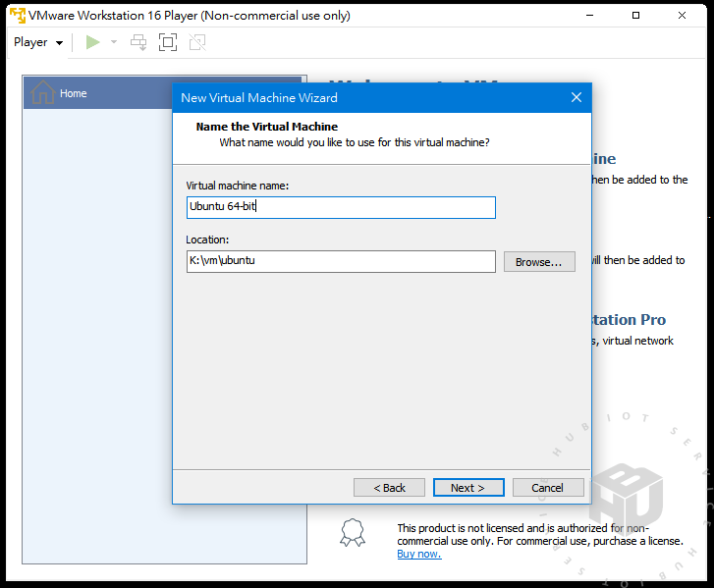
Task: Minimize the VMware Player window
Action: (589, 15)
